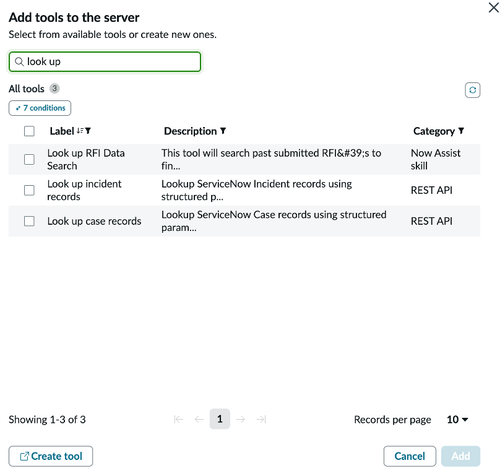Viewport: 500px width, 473px height.
Task: Open the Label column filter icon
Action: tap(88, 131)
